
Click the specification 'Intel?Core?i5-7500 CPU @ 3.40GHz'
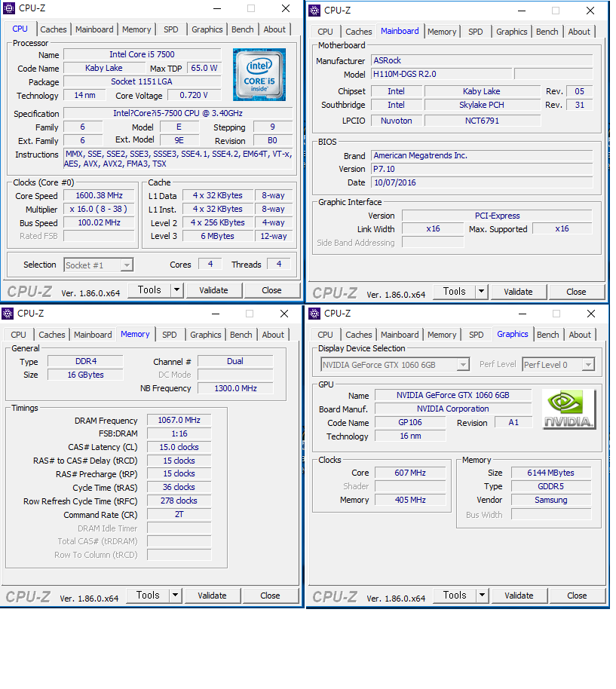tap(178, 113)
